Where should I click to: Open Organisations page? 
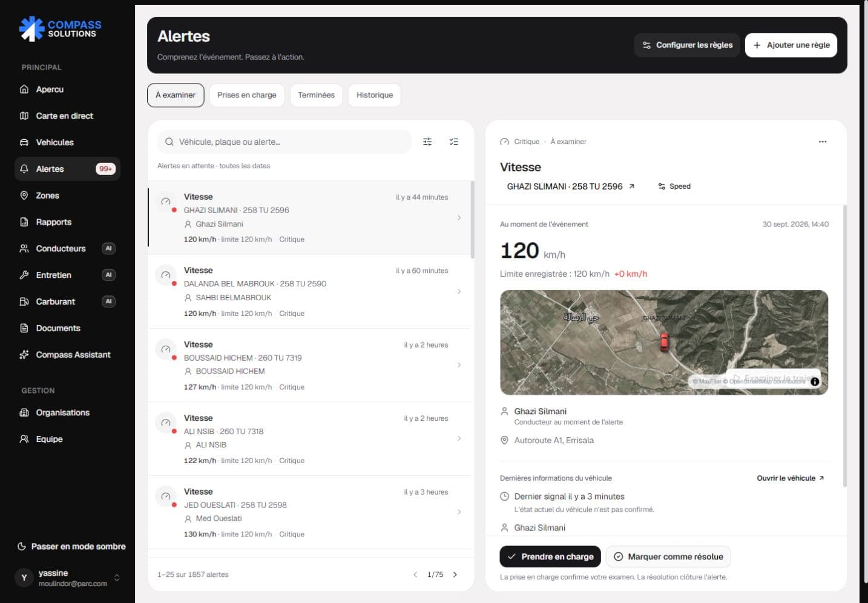tap(67, 412)
